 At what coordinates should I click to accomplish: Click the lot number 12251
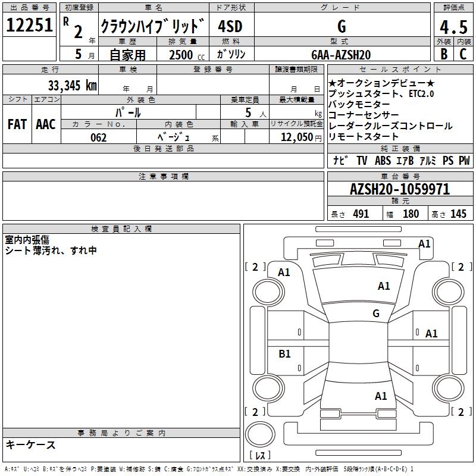click(x=29, y=26)
